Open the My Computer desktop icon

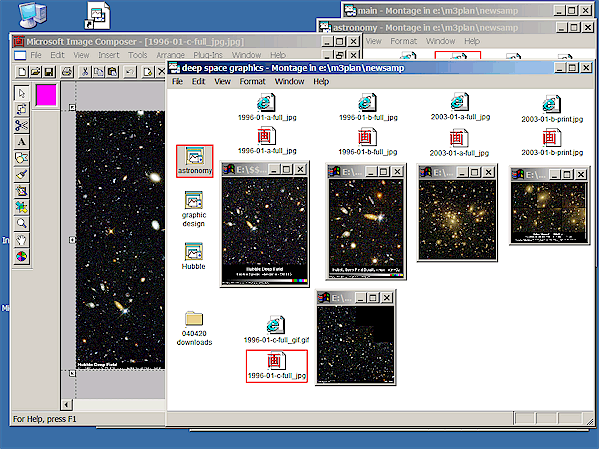[x=33, y=15]
